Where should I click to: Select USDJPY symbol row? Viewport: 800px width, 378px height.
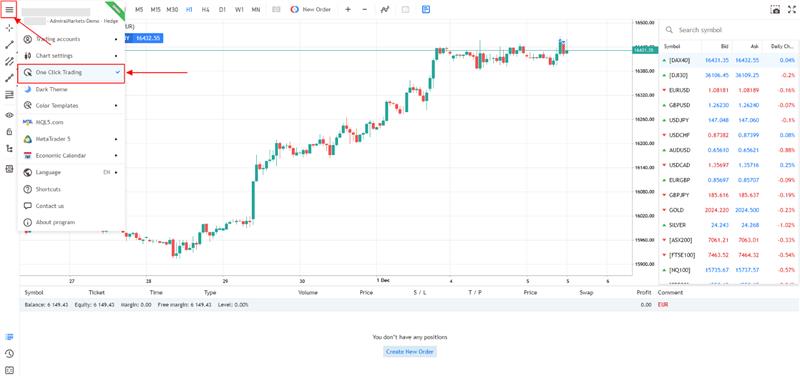click(730, 120)
